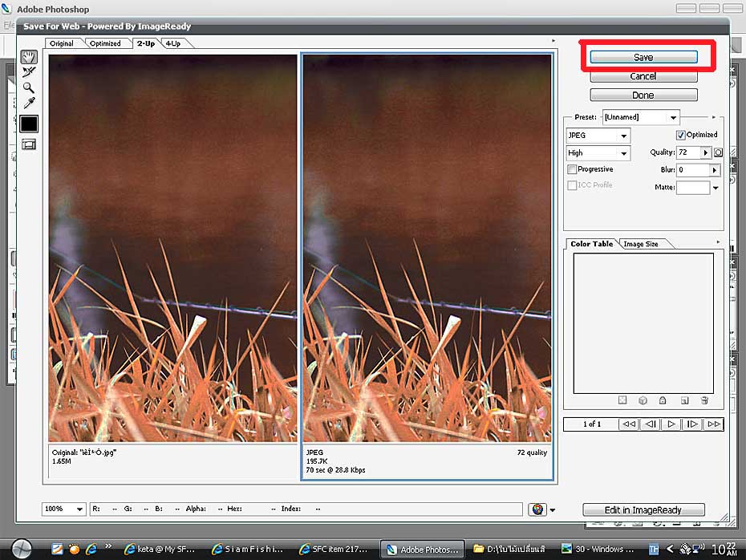Click the quality mask channel icon
This screenshot has width=746, height=560.
coord(718,152)
